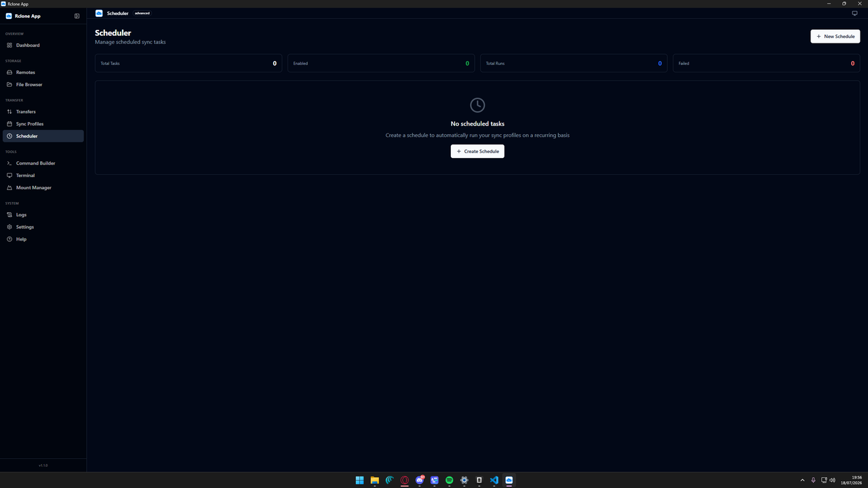Viewport: 868px width, 488px height.
Task: View the Logs page
Action: coord(43,215)
